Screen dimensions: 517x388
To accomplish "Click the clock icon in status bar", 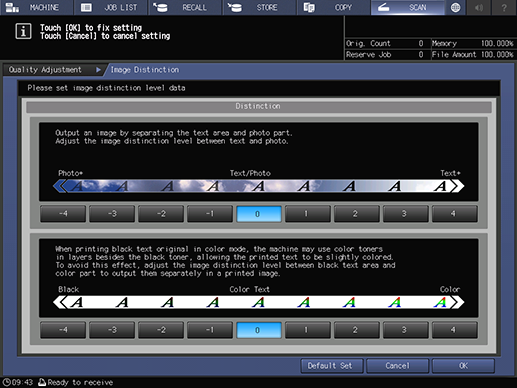I will (x=6, y=382).
